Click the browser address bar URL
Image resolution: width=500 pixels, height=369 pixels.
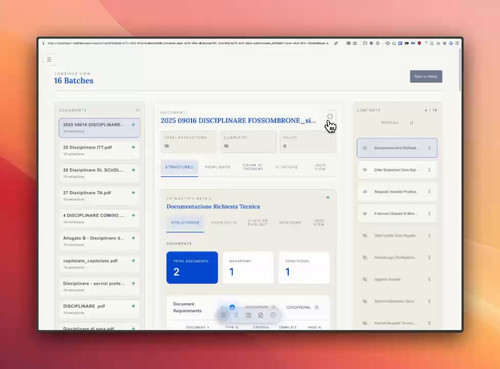[188, 43]
